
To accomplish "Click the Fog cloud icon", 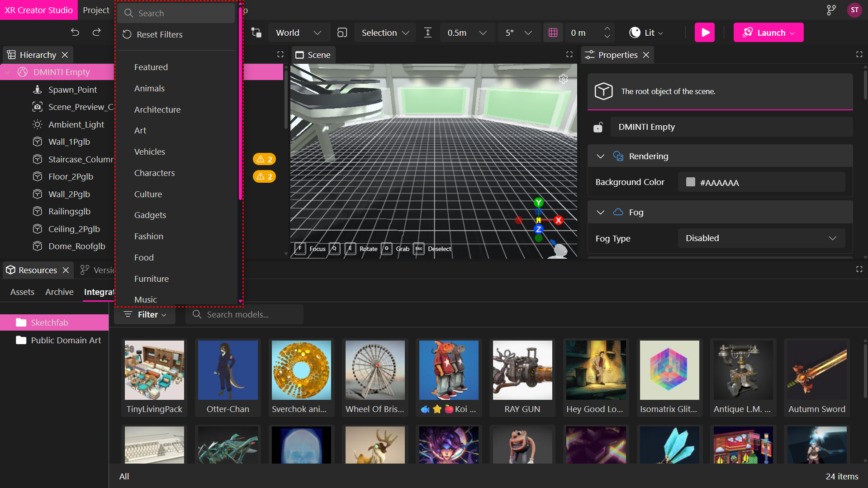I will (618, 212).
